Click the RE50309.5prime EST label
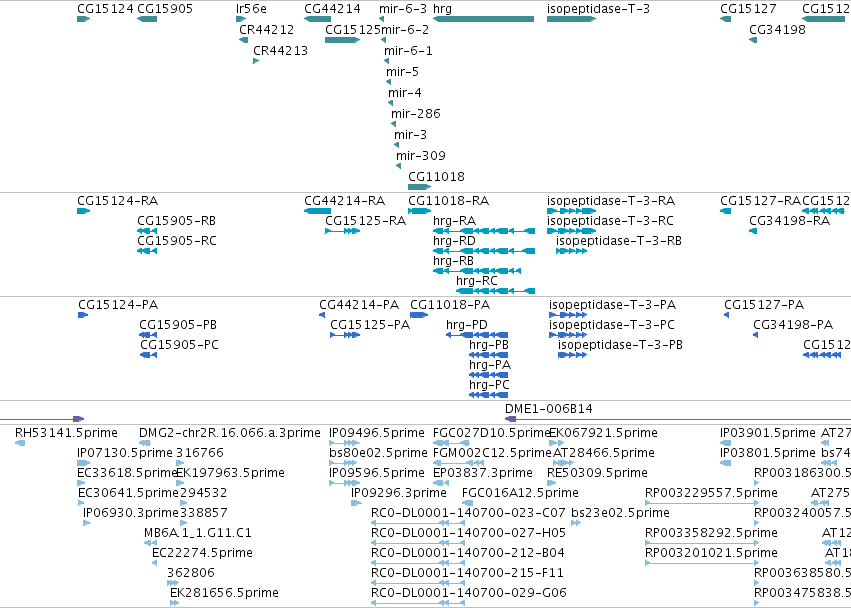Screen dimensions: 851x608 point(597,473)
